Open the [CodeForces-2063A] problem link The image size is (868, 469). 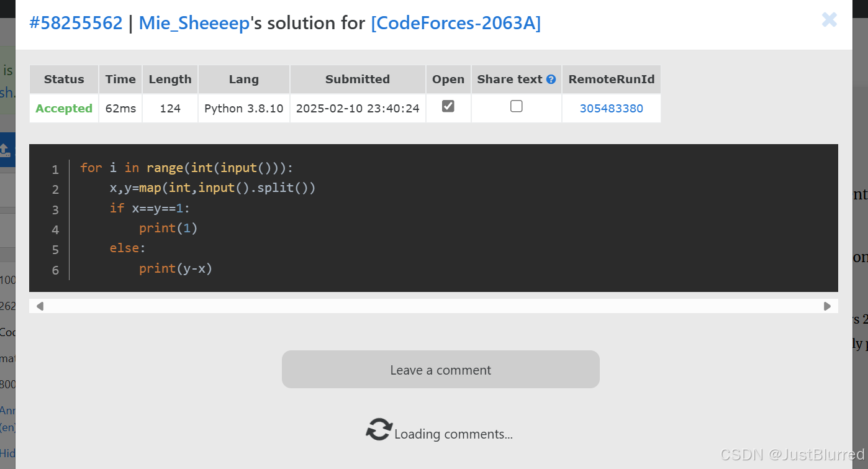coord(456,24)
